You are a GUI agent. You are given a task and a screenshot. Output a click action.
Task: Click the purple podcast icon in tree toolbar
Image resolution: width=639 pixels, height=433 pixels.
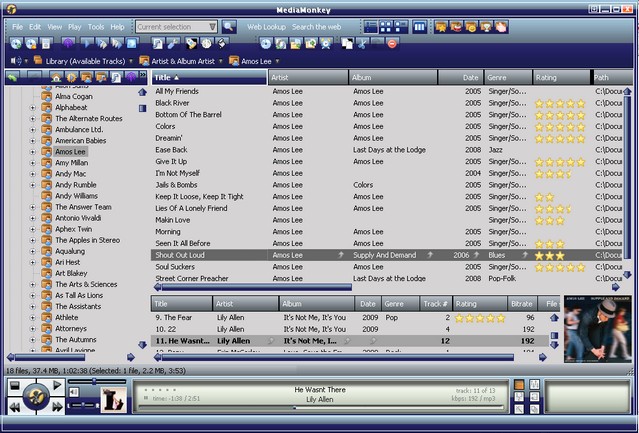point(130,77)
